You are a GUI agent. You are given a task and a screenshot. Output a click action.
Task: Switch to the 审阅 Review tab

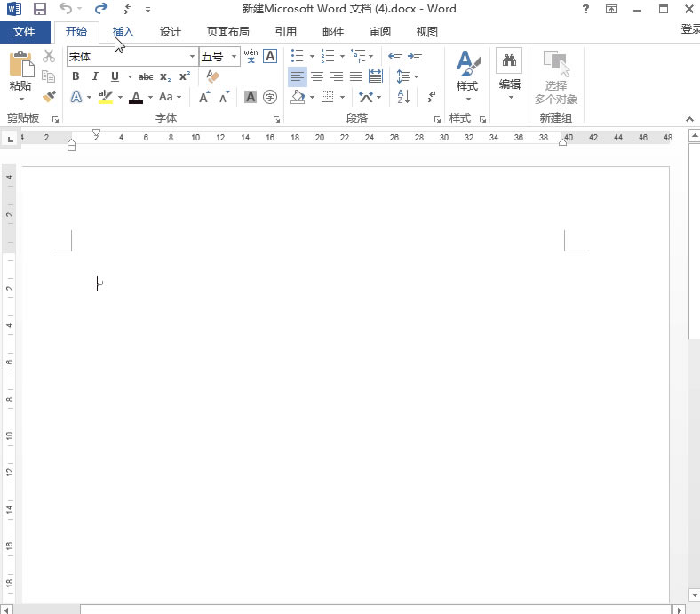[x=380, y=32]
